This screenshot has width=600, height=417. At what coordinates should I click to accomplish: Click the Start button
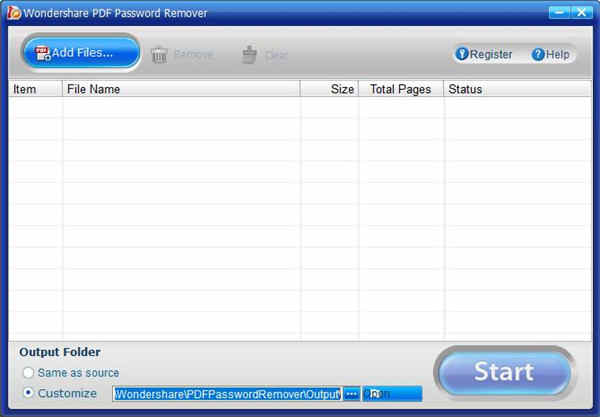click(x=504, y=372)
